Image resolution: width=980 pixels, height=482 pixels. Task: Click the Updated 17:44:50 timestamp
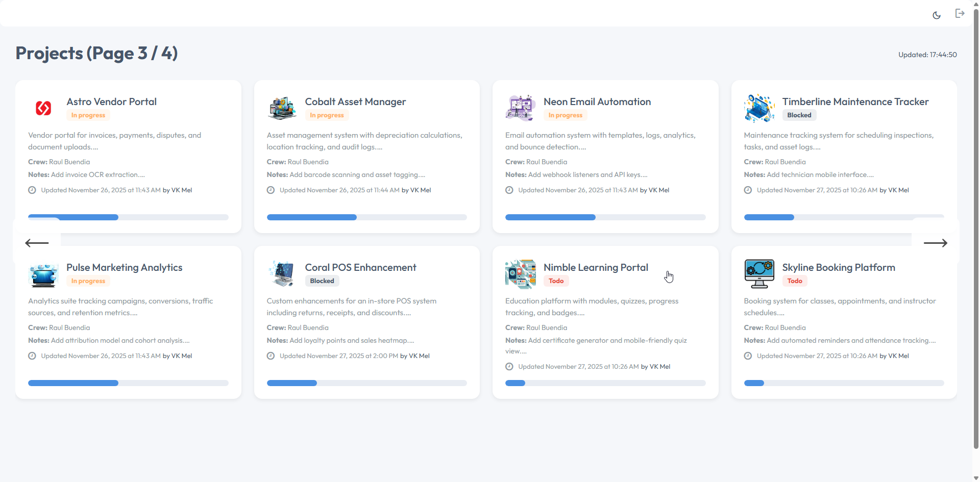click(927, 55)
